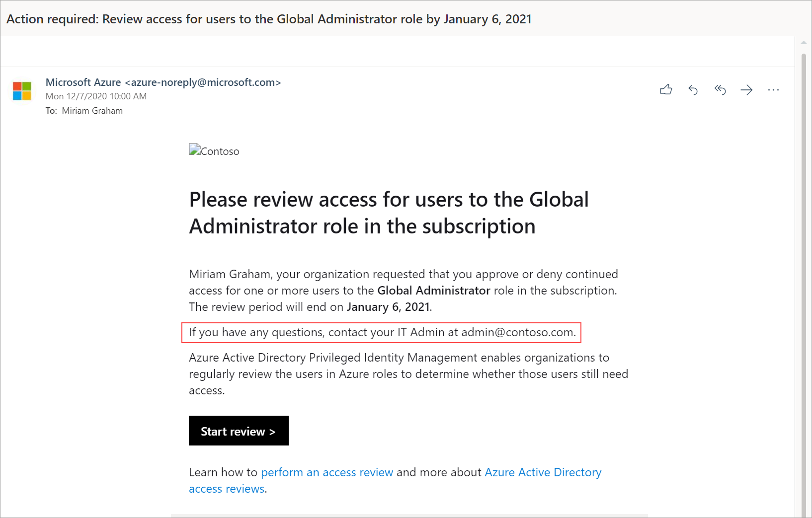Viewport: 812px width, 518px height.
Task: Click the Reply all double-arrow icon
Action: (x=720, y=89)
